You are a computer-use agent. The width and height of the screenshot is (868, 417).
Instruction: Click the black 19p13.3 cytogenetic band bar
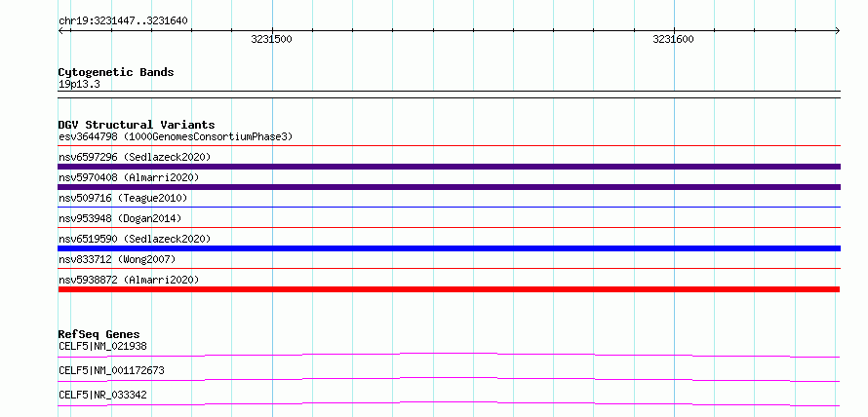click(449, 94)
